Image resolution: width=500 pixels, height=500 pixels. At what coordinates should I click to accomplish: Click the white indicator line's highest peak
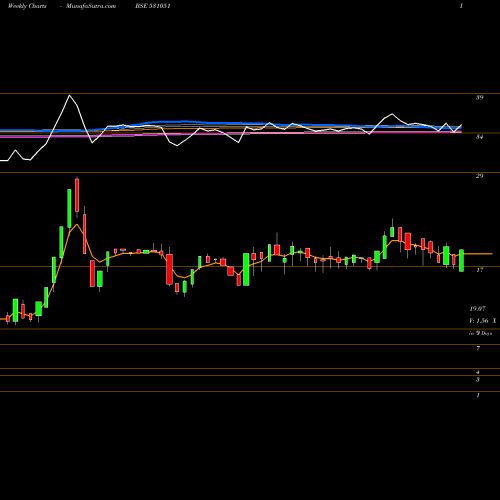tap(69, 96)
